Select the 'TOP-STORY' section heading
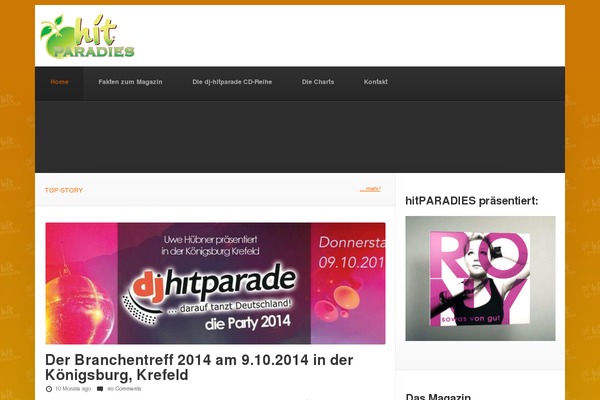600x400 pixels. (x=64, y=190)
